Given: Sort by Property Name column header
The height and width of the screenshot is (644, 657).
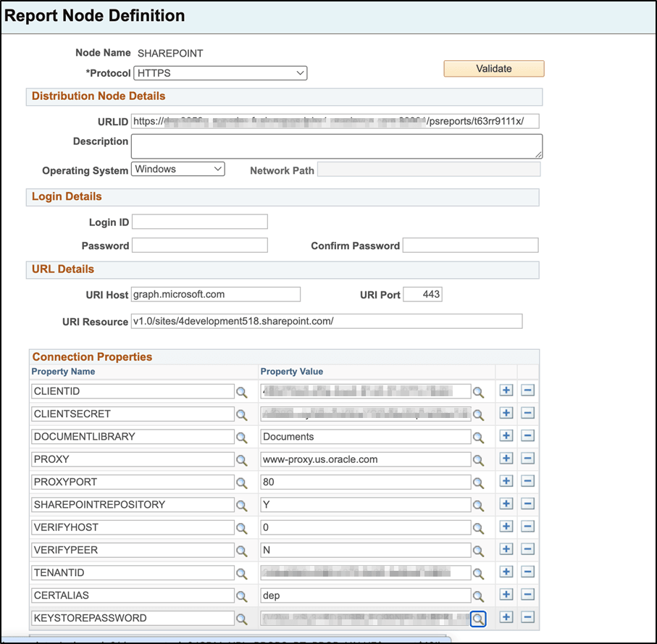Looking at the screenshot, I should pyautogui.click(x=63, y=371).
